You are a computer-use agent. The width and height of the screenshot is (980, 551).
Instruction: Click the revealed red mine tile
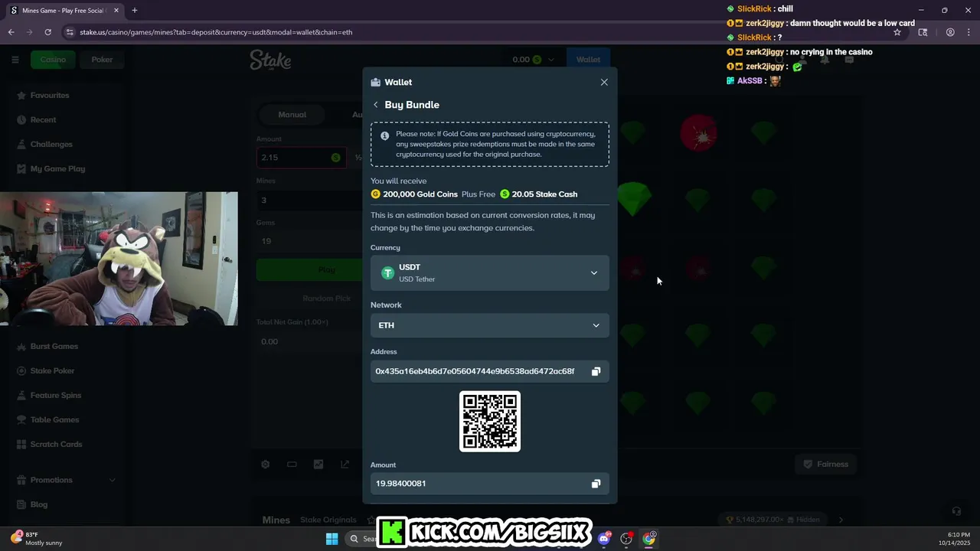tap(698, 133)
